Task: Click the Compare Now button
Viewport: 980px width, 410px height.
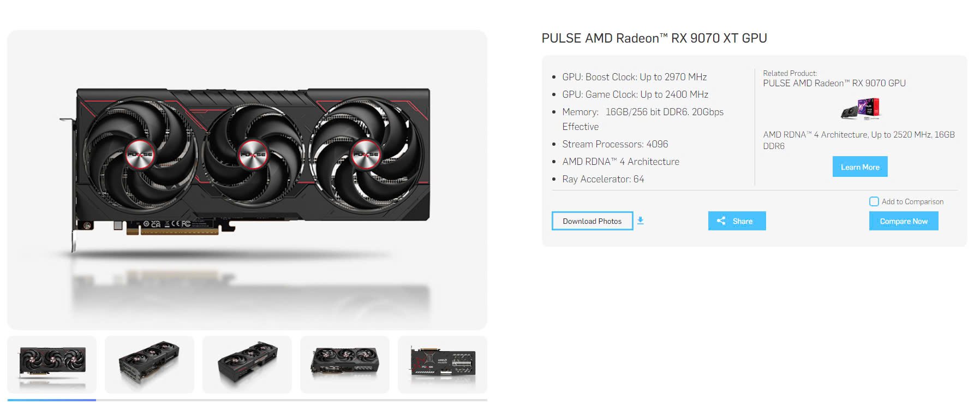Action: tap(904, 221)
